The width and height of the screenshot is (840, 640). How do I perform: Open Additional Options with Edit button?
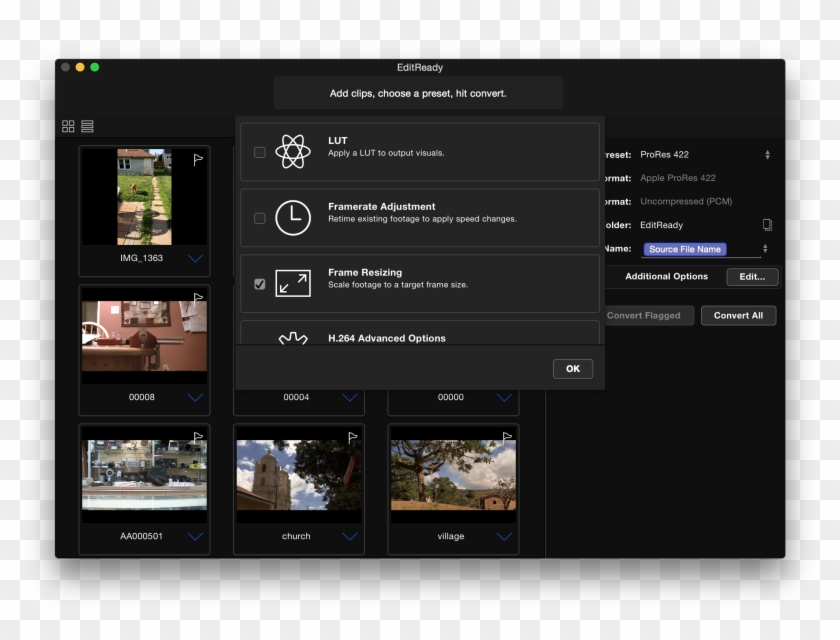tap(752, 276)
